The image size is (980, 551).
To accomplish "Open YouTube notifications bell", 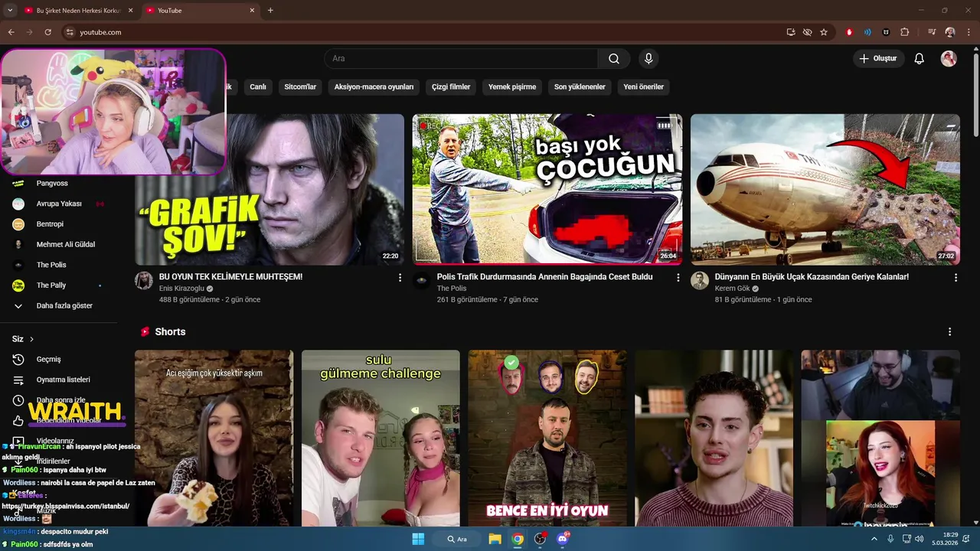I will (920, 59).
